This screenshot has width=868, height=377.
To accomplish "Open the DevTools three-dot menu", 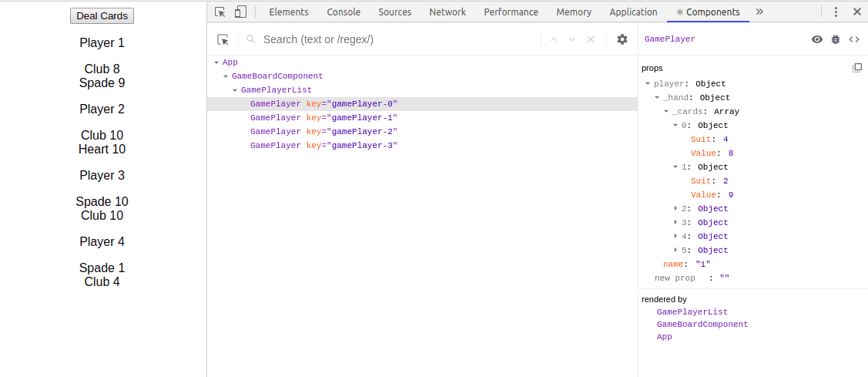I will [x=836, y=12].
